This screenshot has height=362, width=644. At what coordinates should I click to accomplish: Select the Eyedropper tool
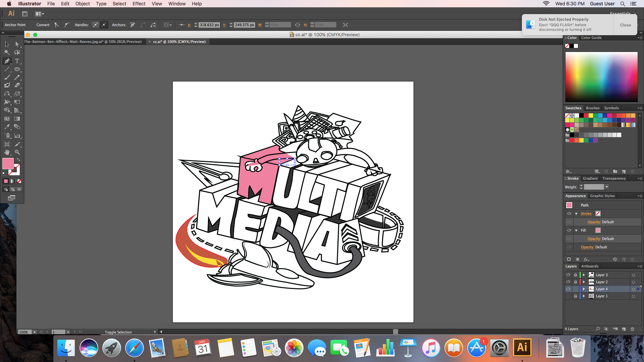pyautogui.click(x=7, y=127)
